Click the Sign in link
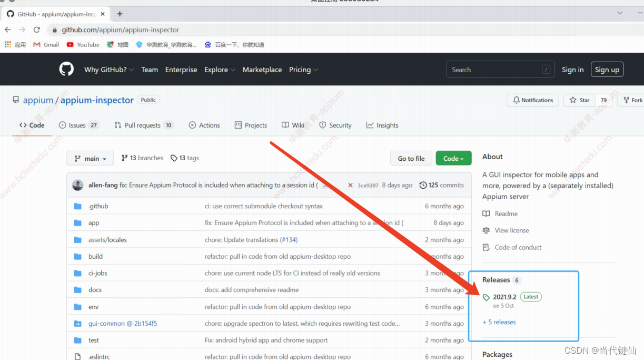The image size is (644, 360). 572,70
